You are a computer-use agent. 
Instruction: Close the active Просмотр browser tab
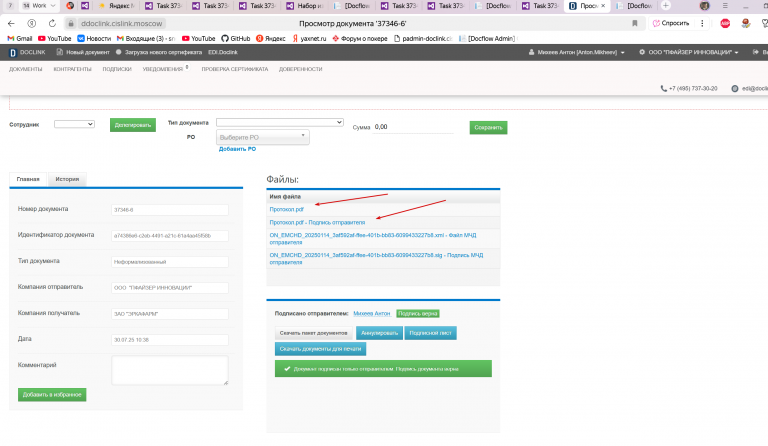603,6
